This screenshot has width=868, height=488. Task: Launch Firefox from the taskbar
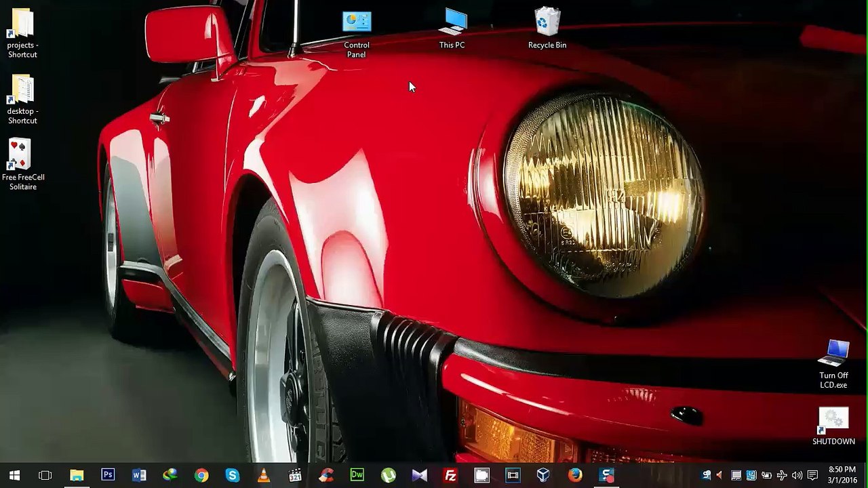point(575,475)
